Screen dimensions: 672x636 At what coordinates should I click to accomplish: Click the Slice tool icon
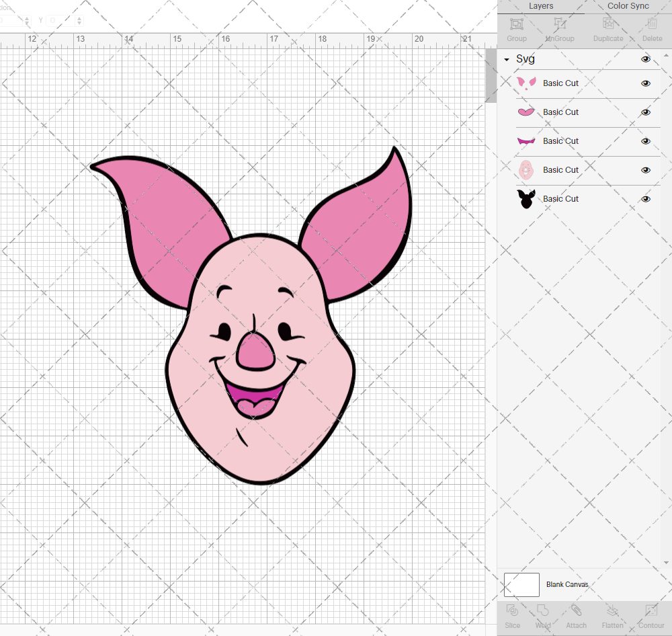click(x=512, y=610)
